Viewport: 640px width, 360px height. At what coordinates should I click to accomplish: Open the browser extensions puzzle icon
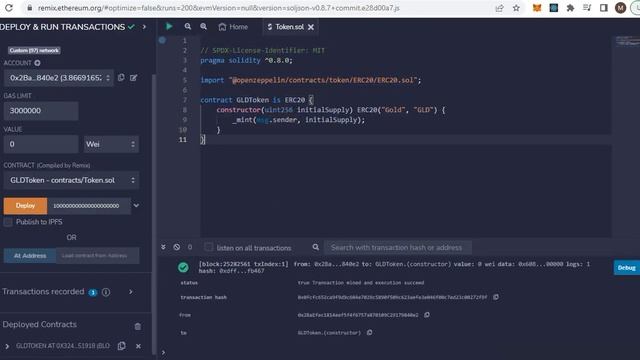570,8
